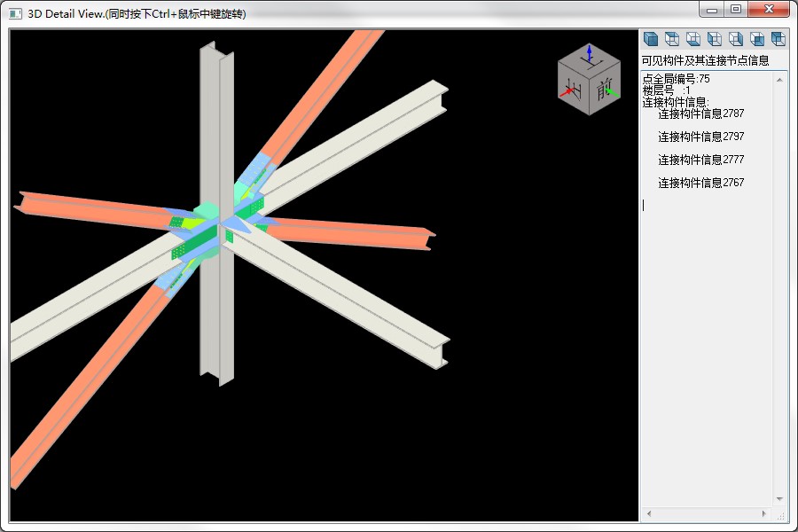798x532 pixels.
Task: Click the last cube view icon in toolbar
Action: point(778,39)
